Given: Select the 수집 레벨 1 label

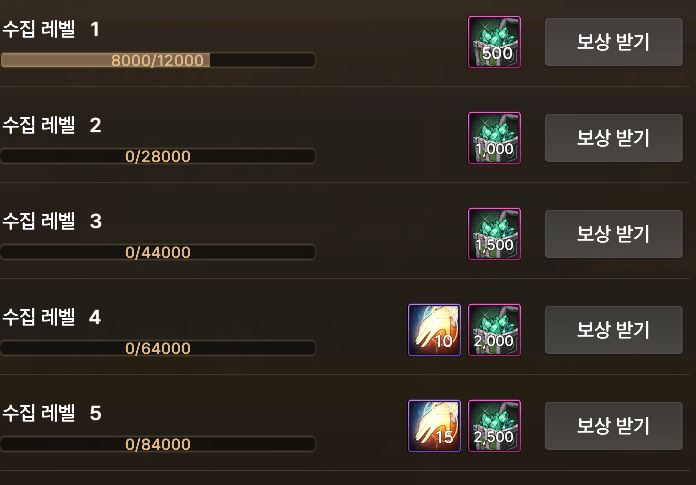Looking at the screenshot, I should (x=51, y=29).
